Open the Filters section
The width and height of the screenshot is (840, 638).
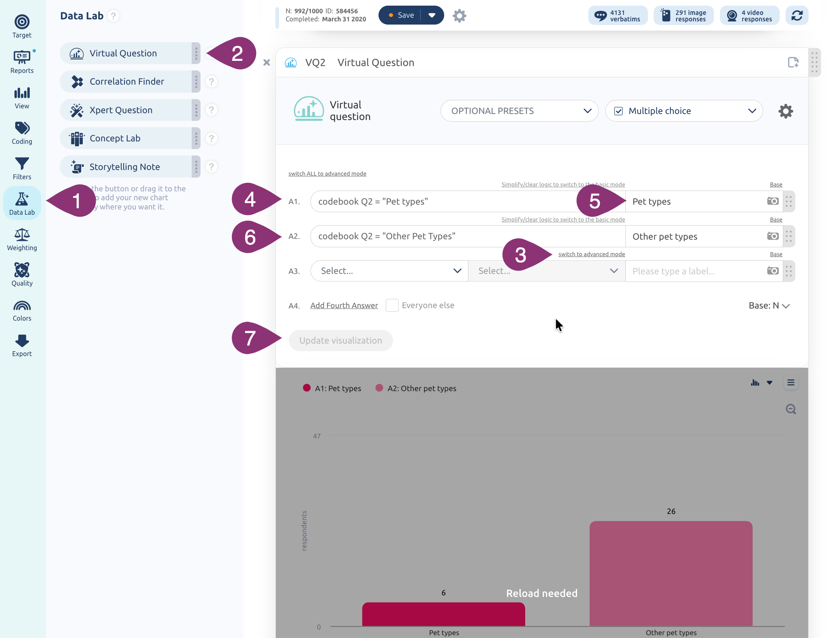pyautogui.click(x=22, y=168)
